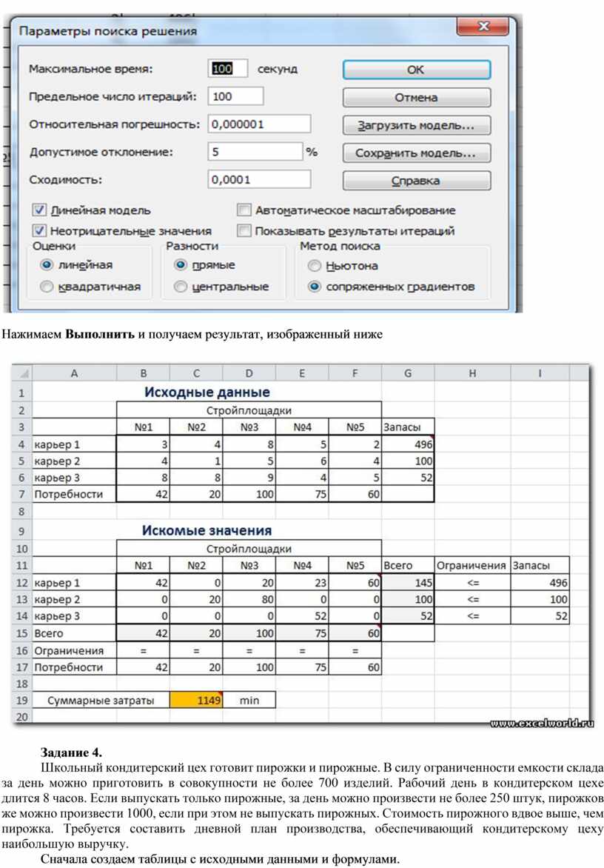This screenshot has height=868, width=604.
Task: Open Справка help button
Action: pyautogui.click(x=416, y=181)
